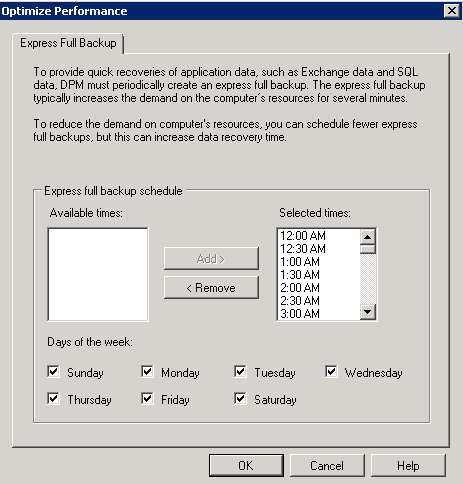Viewport: 463px width, 484px height.
Task: Uncheck the Monday checkbox
Action: click(x=147, y=371)
